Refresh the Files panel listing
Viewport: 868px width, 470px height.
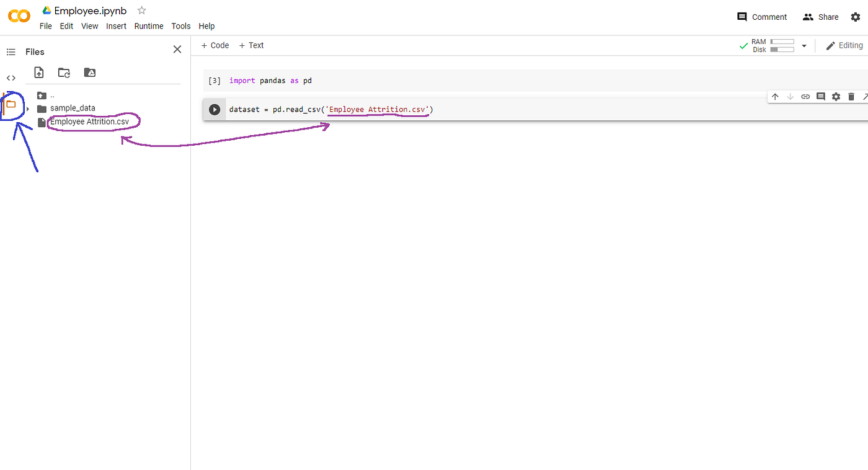(64, 73)
